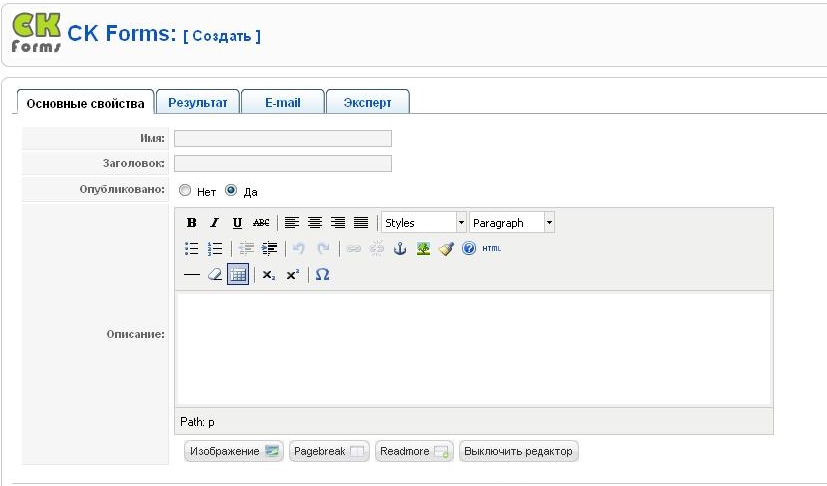Click the Имя input field
The width and height of the screenshot is (827, 486).
(283, 139)
